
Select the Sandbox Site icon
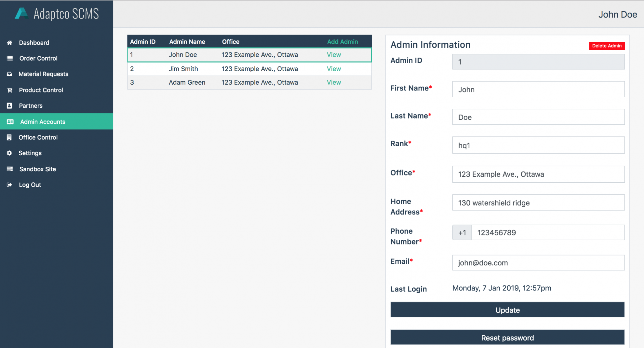[9, 169]
